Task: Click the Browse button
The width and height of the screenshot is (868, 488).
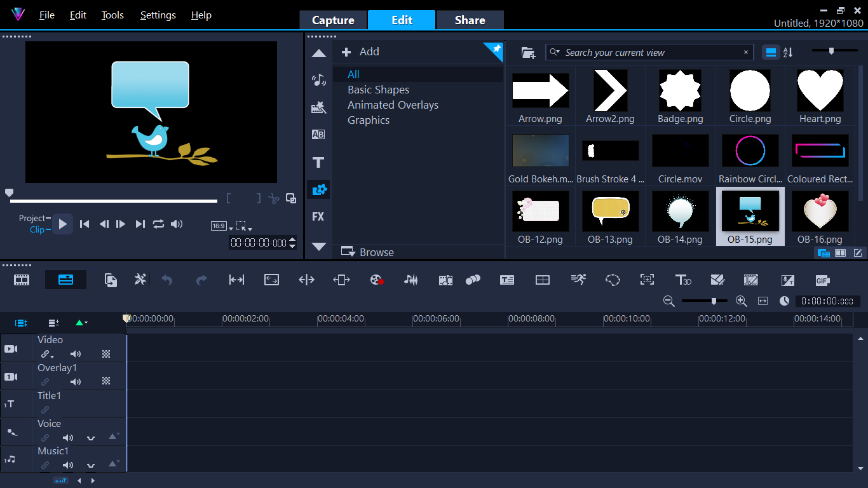Action: tap(369, 252)
